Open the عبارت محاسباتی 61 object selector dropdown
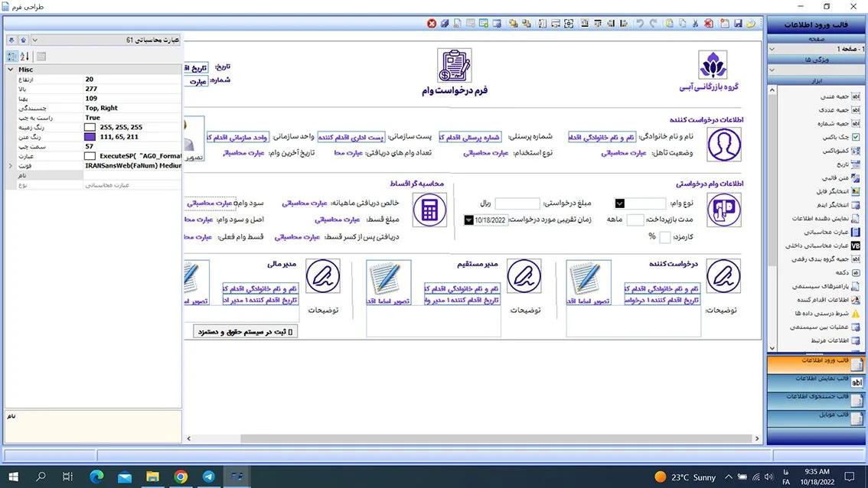Viewport: 868px width, 488px height. [x=36, y=40]
